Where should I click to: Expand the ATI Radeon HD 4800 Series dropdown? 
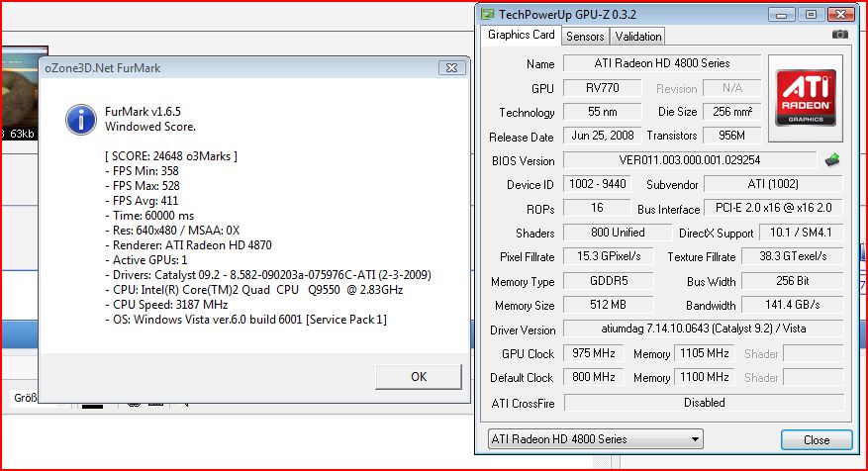click(595, 439)
